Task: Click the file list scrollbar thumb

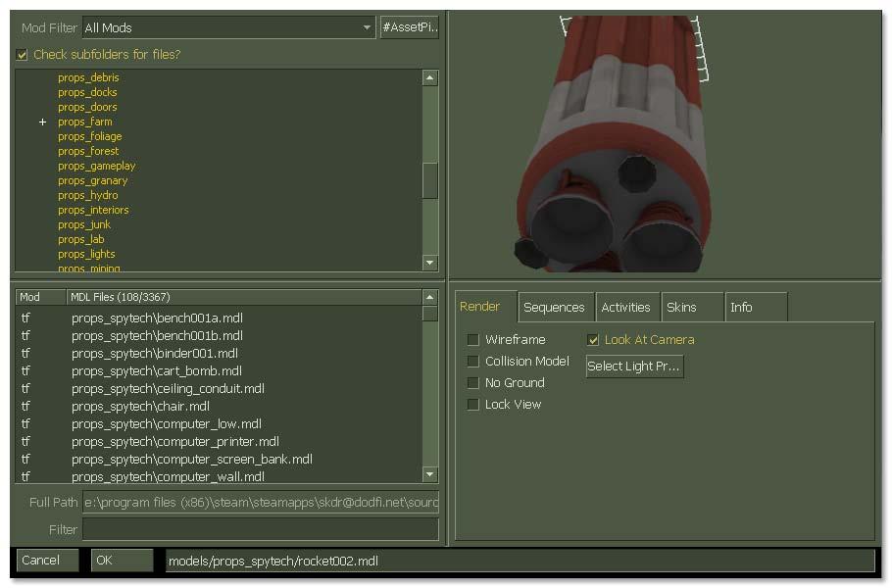Action: coord(430,314)
